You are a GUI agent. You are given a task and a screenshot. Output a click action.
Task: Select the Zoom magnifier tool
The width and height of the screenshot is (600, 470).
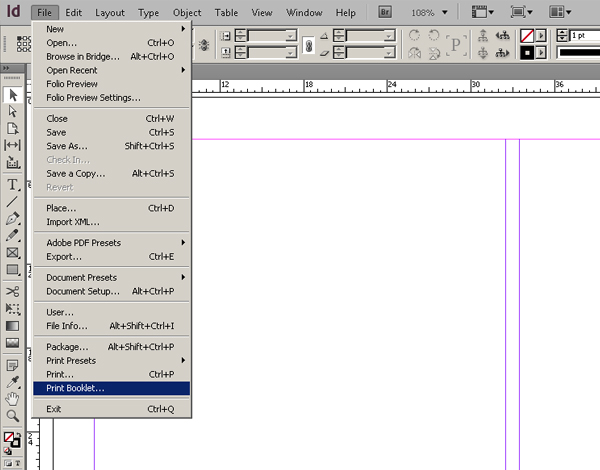pos(12,416)
